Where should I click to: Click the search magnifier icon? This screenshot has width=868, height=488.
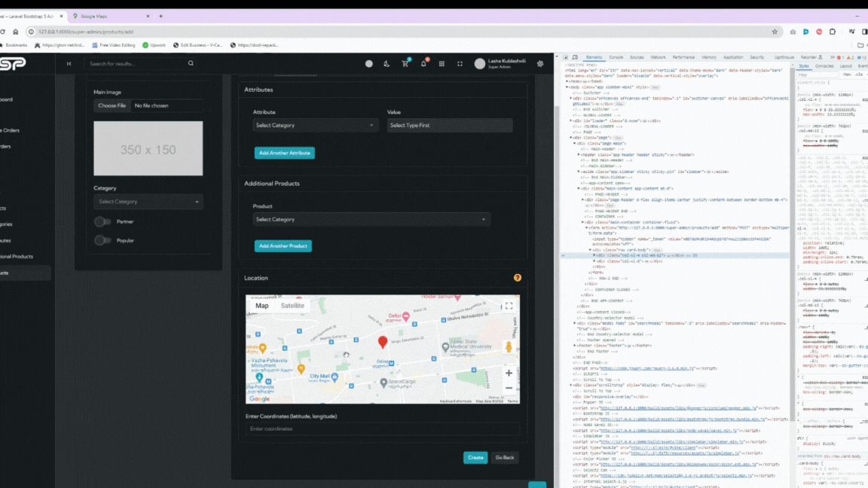(x=191, y=63)
